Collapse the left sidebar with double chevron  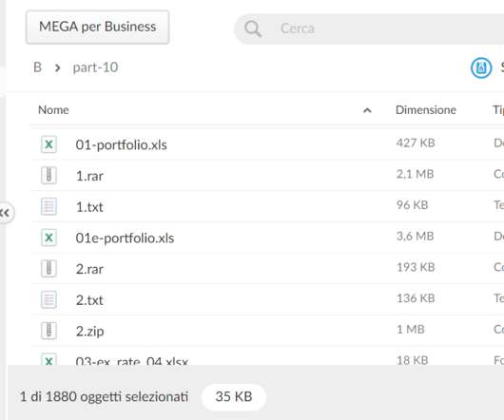pyautogui.click(x=5, y=213)
